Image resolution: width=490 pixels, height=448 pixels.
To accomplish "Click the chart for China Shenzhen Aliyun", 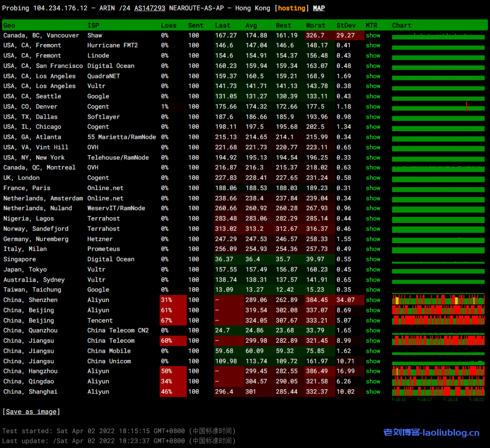I will pyautogui.click(x=438, y=300).
